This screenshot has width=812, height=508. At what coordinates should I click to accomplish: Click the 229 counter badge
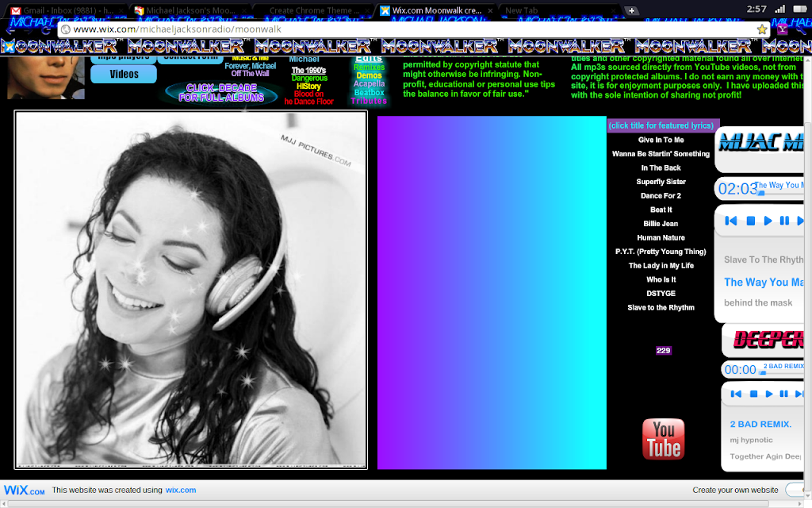tap(664, 350)
